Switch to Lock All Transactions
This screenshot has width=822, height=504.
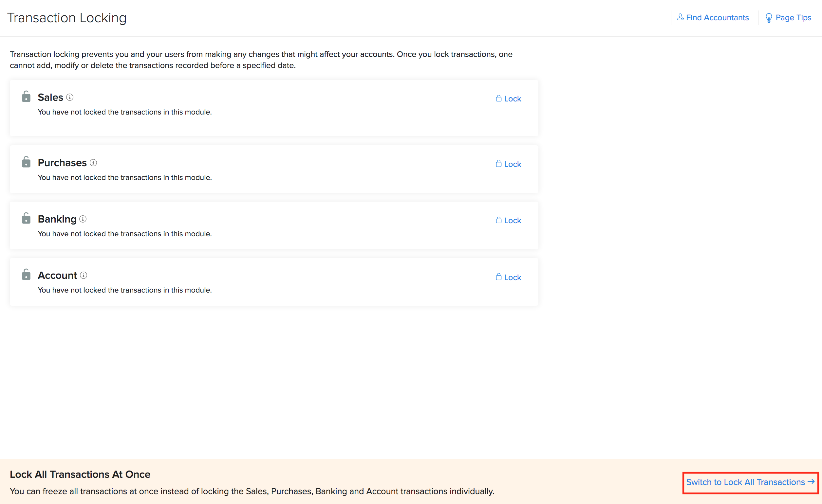point(750,482)
